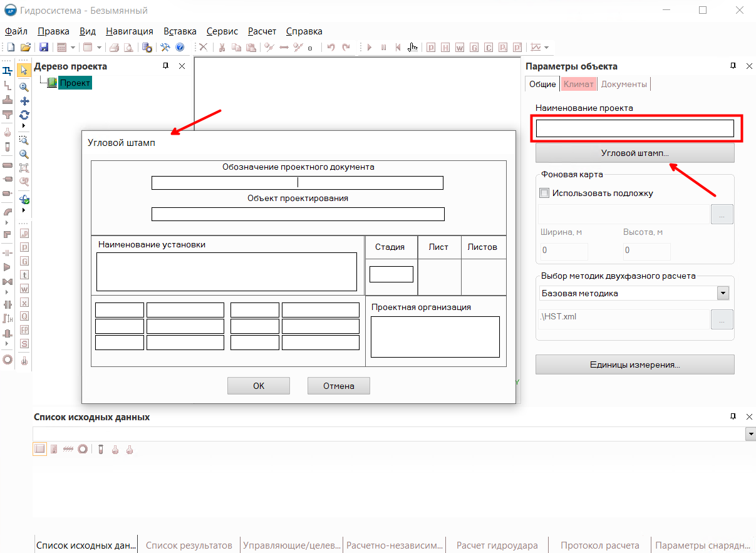
Task: Click the refresh/rotate arrows tool icon
Action: [24, 115]
